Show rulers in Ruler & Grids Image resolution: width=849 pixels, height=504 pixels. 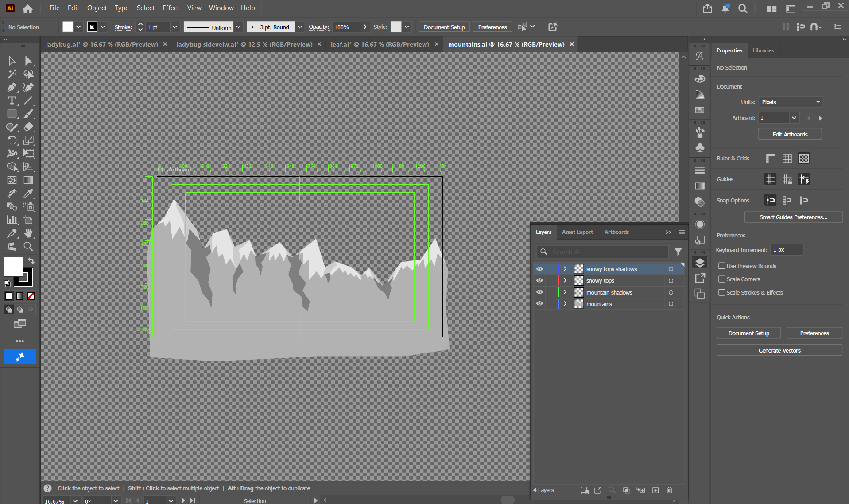(x=771, y=158)
